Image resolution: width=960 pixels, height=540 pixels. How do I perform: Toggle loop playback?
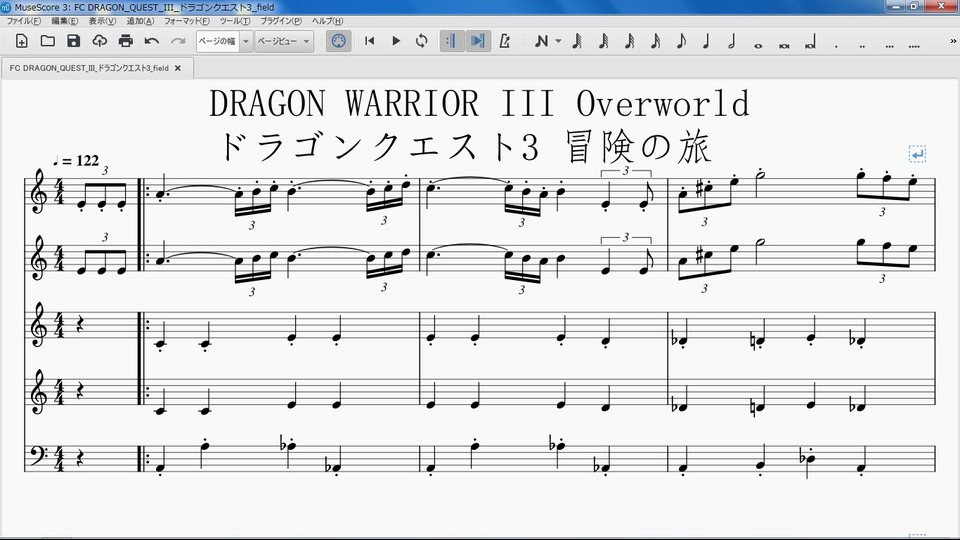421,41
